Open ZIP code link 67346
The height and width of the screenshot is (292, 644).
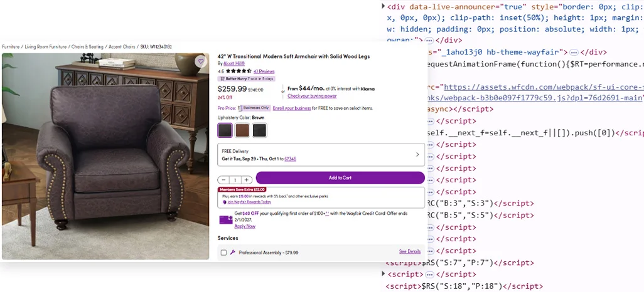pos(291,159)
